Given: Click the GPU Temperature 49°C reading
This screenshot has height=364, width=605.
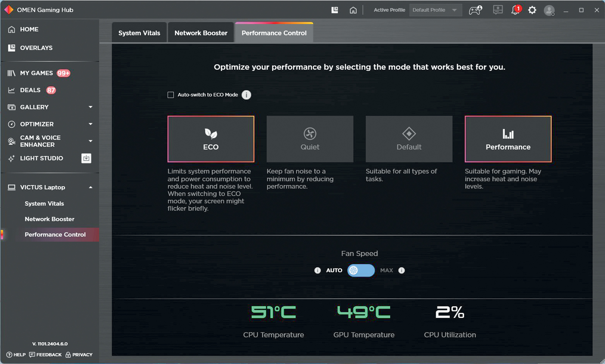Looking at the screenshot, I should click(x=364, y=312).
